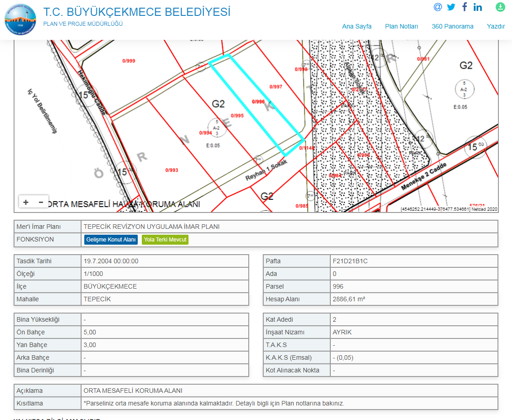Open the LinkedIn icon
The width and height of the screenshot is (512, 420).
coord(478,7)
